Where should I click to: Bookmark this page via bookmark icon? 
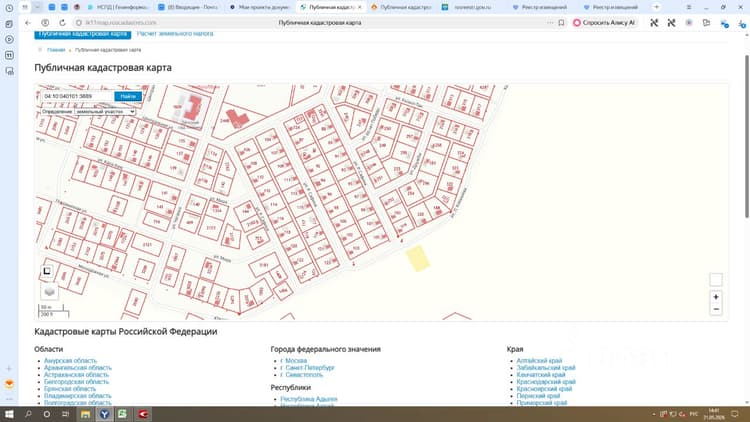click(x=561, y=22)
